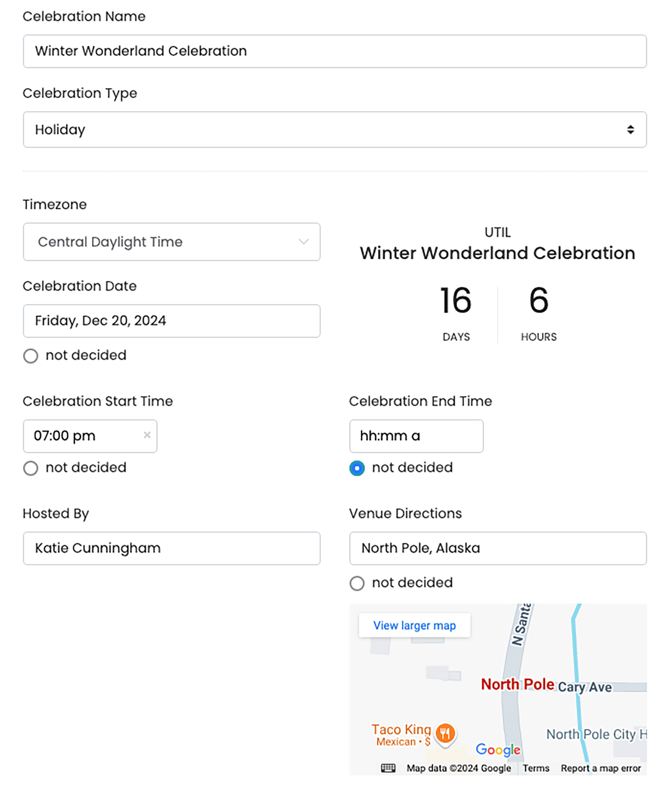Screen dimensions: 672x786
Task: Open map keyboard shortcuts icon
Action: [388, 768]
